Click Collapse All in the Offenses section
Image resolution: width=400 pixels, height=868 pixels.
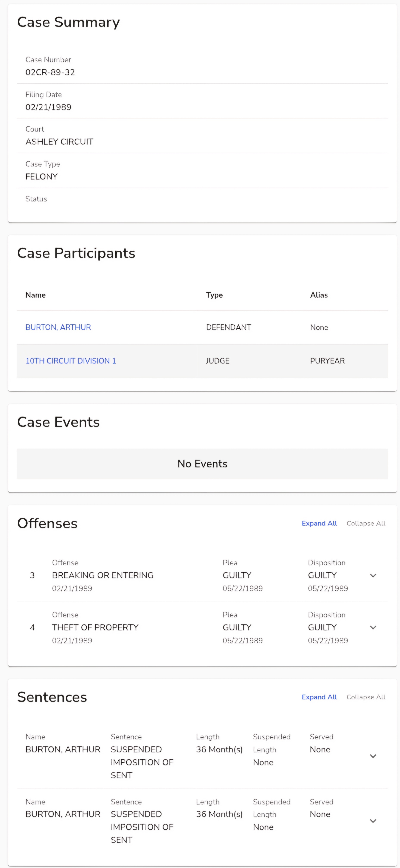366,523
